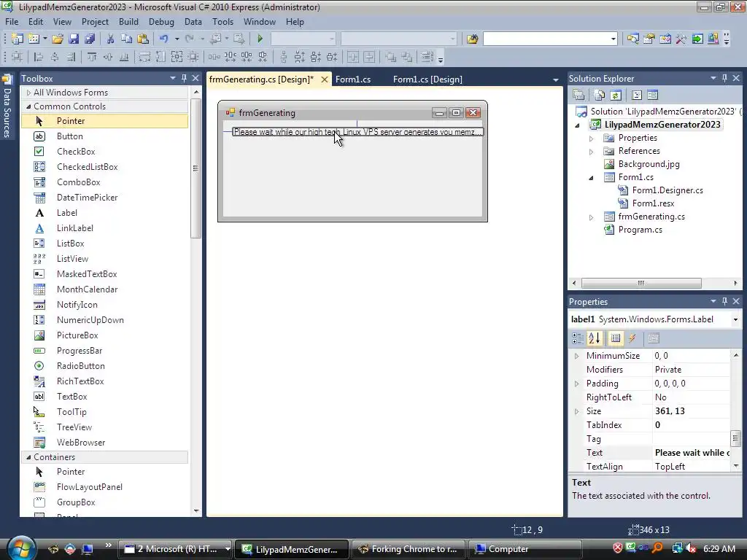Click the New Project toolbar icon
Image resolution: width=747 pixels, height=560 pixels.
(18, 39)
